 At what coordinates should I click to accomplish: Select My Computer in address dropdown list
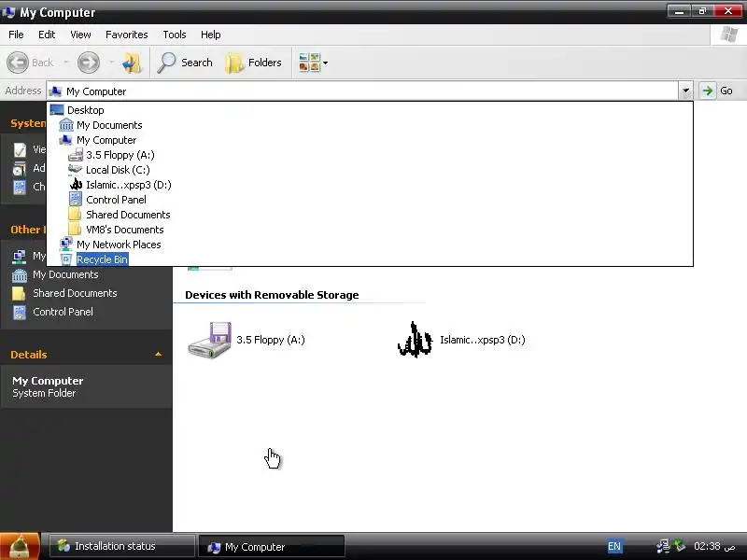(370, 140)
